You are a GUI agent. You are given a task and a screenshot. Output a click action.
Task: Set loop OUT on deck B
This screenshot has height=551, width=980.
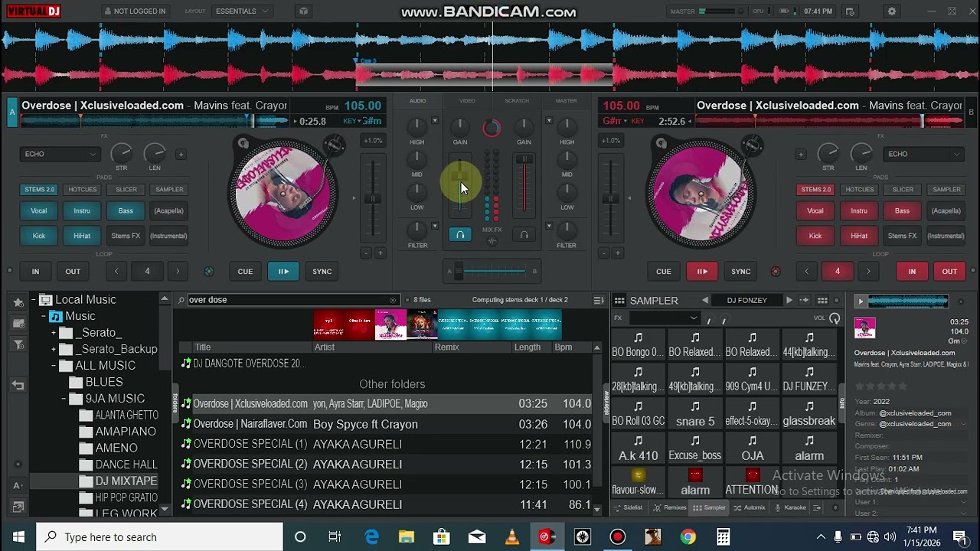(x=949, y=272)
